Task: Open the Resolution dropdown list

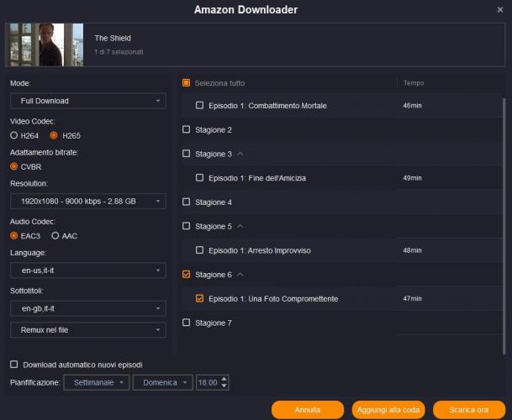Action: pos(88,201)
